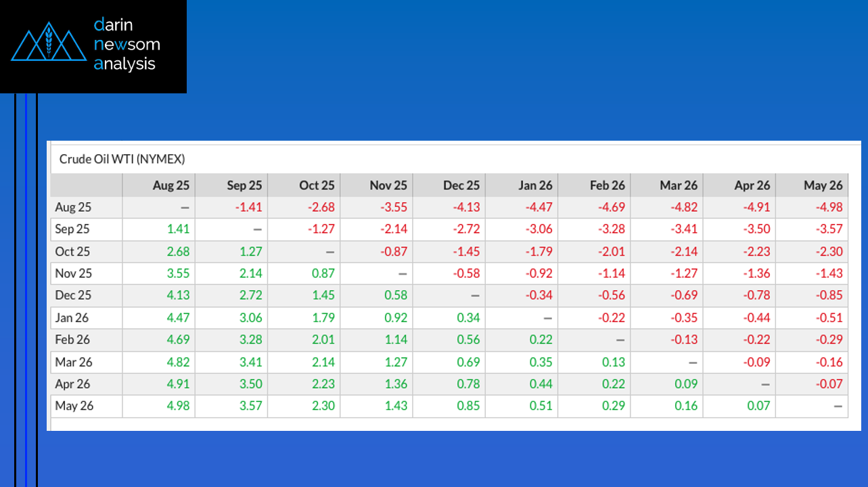Select the red -0.07 cell in Apr 26 row
The image size is (868, 487).
(828, 384)
